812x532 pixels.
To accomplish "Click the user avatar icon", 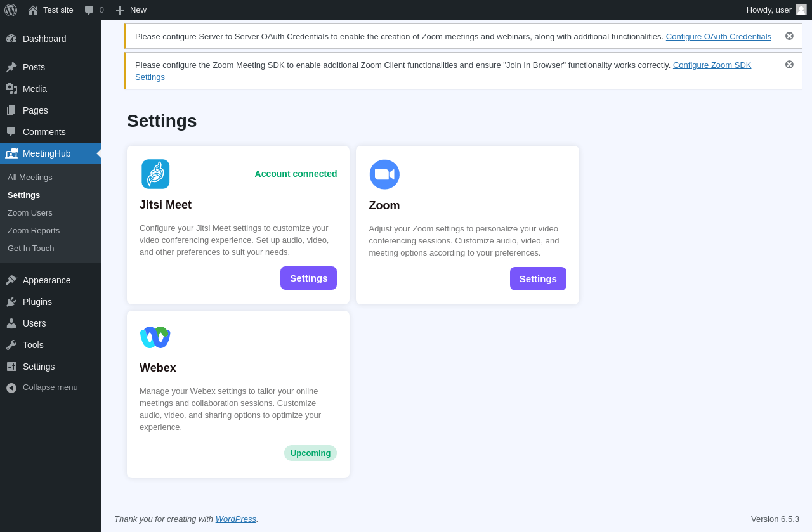I will 801,10.
